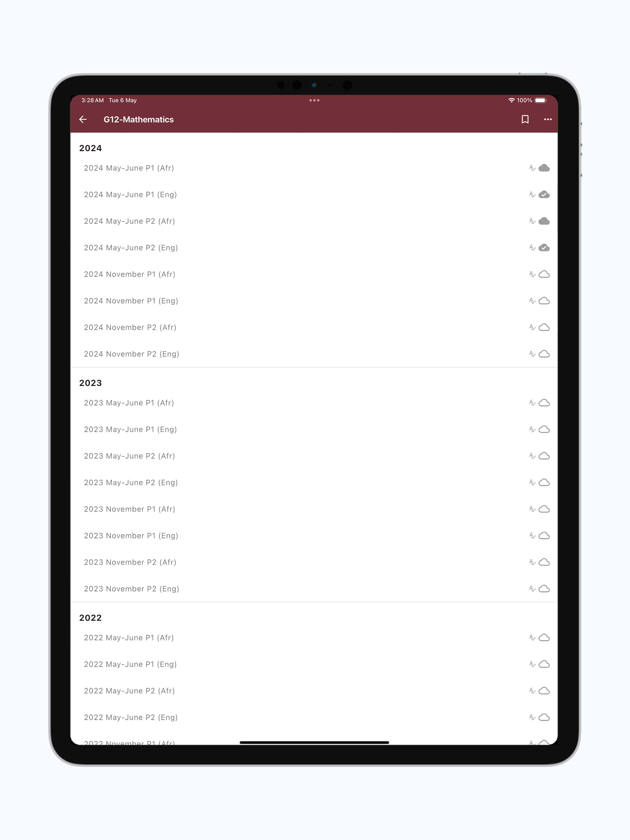Tap downloaded cloud icon for 2024 May-June P1 (Eng)
Image resolution: width=630 pixels, height=840 pixels.
(544, 194)
